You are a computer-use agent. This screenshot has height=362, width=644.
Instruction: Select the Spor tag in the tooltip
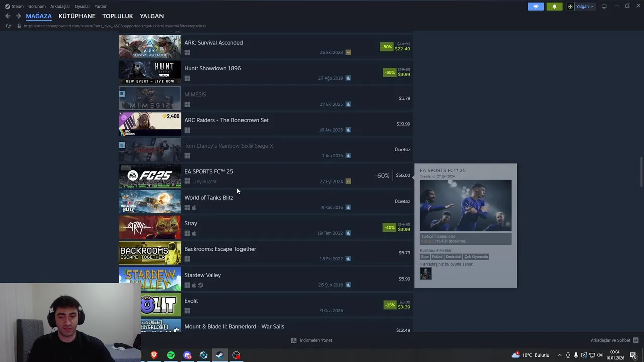(x=425, y=257)
